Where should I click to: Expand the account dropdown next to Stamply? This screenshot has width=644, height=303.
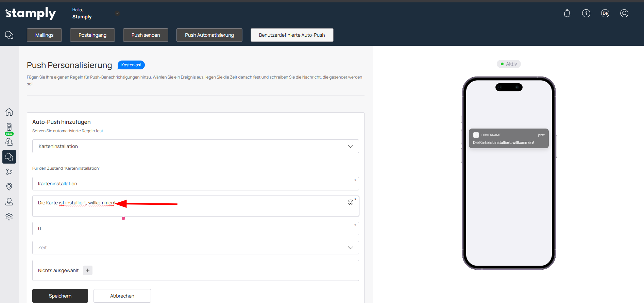pyautogui.click(x=117, y=14)
